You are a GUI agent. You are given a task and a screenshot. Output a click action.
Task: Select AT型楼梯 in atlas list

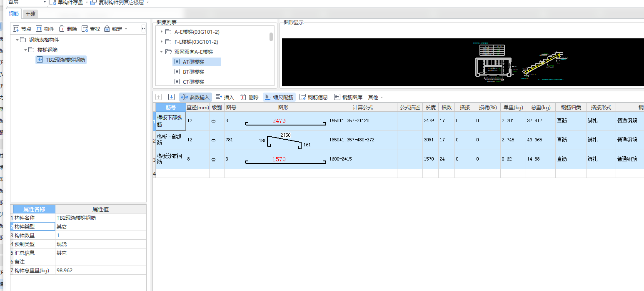(x=197, y=62)
